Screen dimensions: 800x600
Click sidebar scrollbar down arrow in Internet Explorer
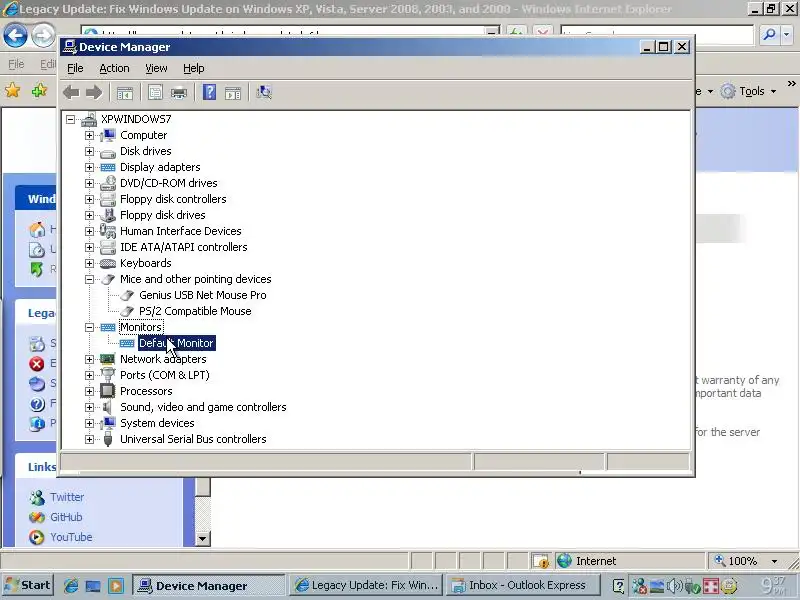pyautogui.click(x=203, y=539)
